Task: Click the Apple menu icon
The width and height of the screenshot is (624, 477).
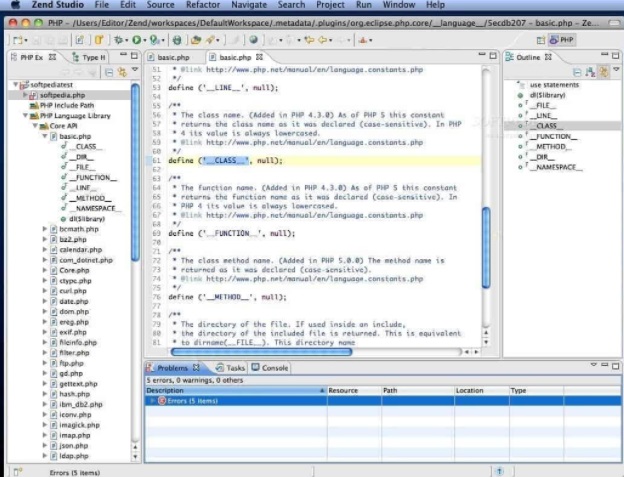Action: pos(15,5)
